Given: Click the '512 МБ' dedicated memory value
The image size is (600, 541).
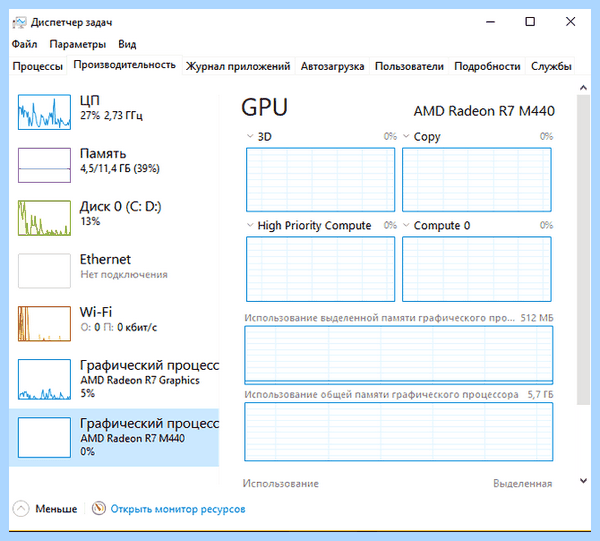Looking at the screenshot, I should tap(537, 318).
